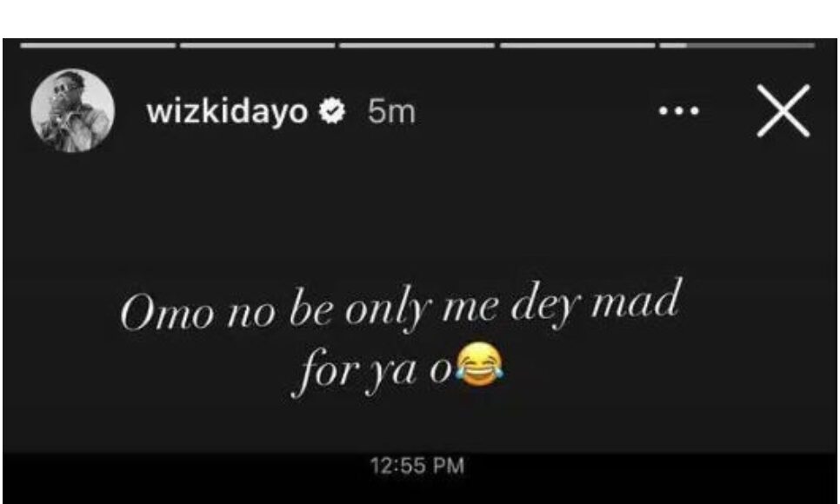Jump to the fourth story progress segment

tap(577, 44)
